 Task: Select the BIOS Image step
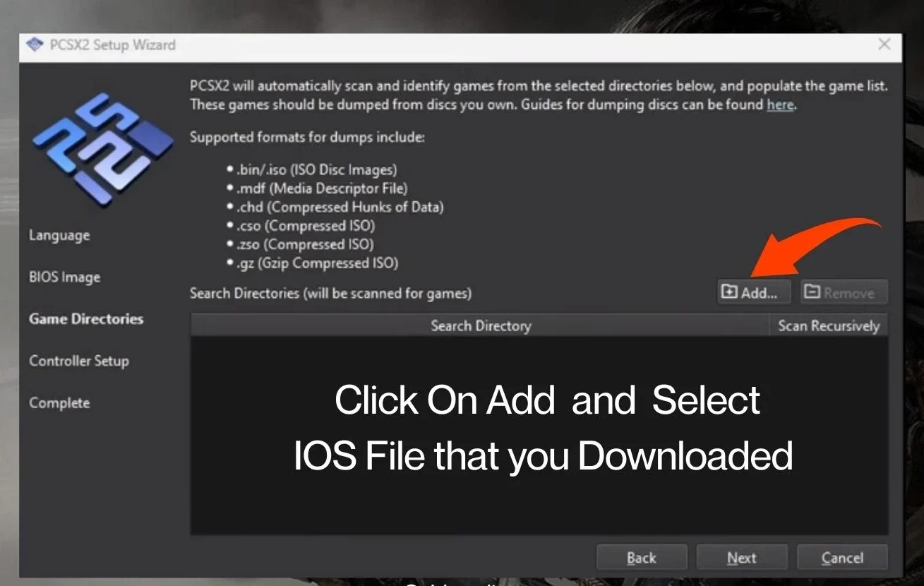pyautogui.click(x=64, y=277)
